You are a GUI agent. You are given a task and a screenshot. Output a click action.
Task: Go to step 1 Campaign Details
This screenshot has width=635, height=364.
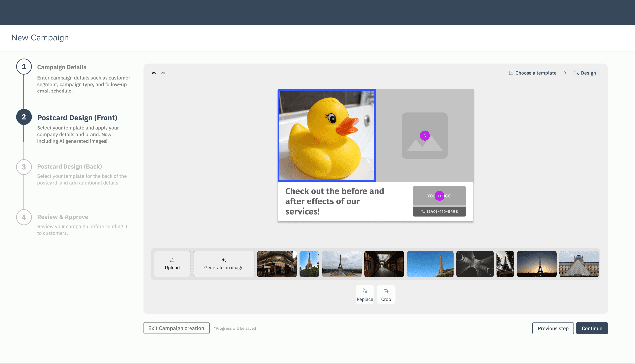coord(24,67)
